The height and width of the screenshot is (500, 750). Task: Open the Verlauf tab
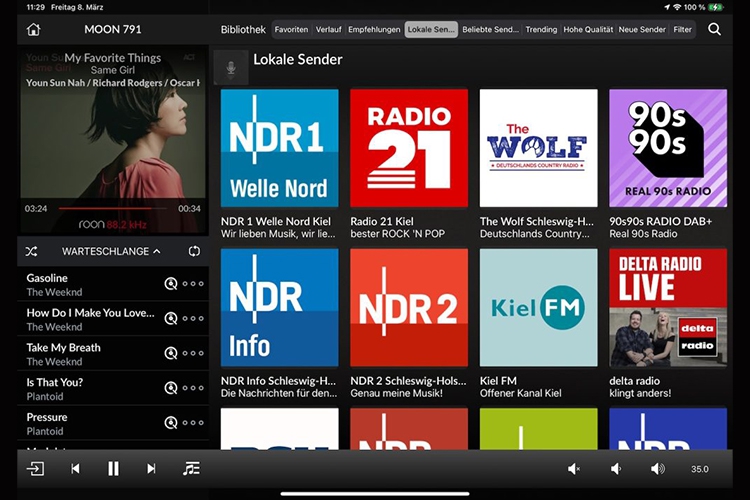(x=329, y=29)
